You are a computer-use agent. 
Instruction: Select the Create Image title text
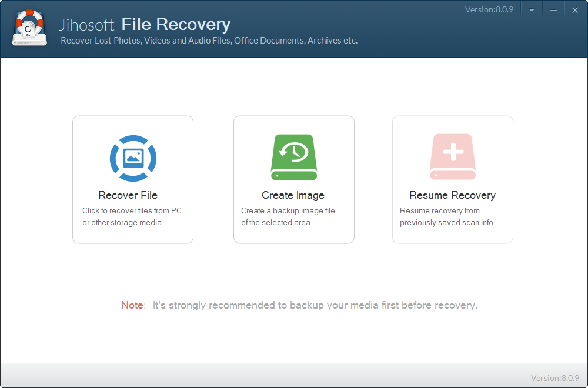(293, 195)
